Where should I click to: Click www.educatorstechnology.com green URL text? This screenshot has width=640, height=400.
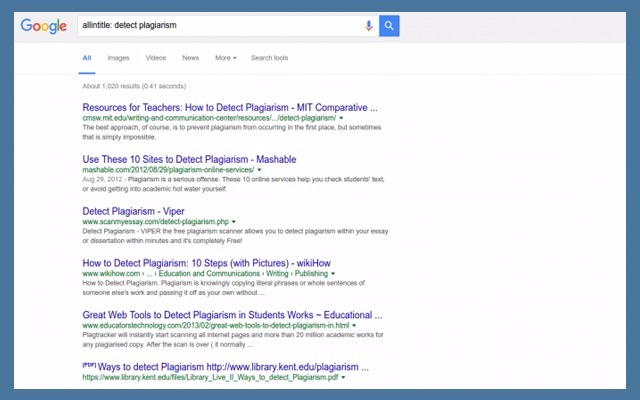216,325
